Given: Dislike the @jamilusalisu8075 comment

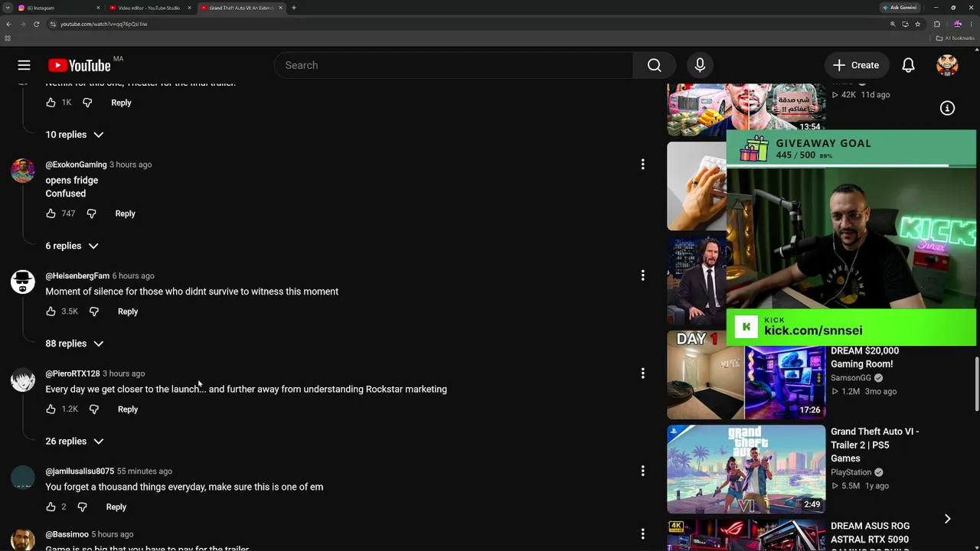Looking at the screenshot, I should (82, 507).
